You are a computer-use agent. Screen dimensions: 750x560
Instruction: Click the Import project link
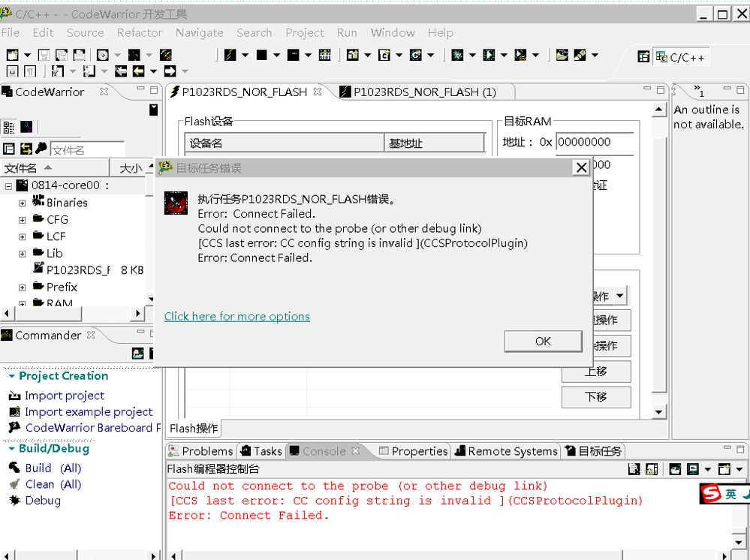(x=65, y=396)
